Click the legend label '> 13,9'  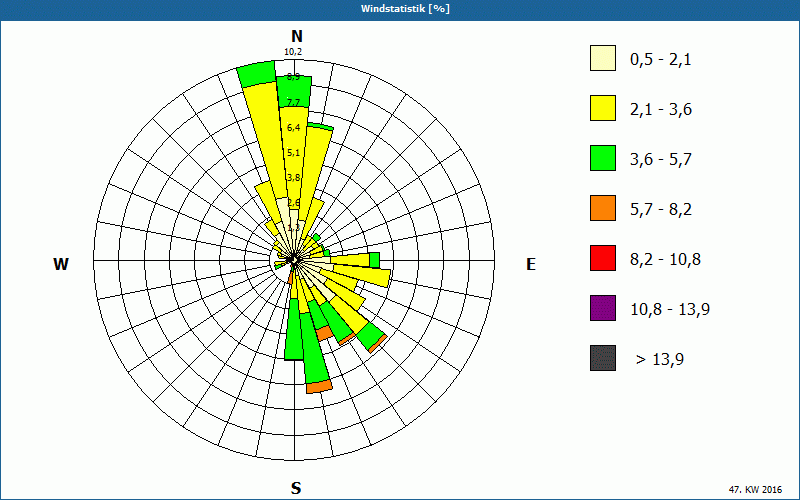(660, 360)
